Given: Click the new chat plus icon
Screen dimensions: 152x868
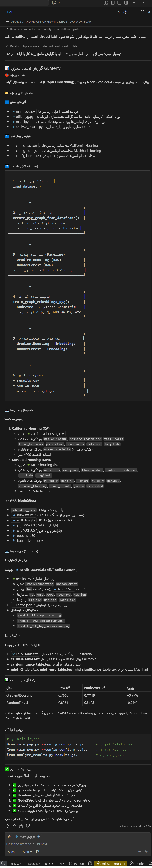Looking at the screenshot, I should (115, 12).
